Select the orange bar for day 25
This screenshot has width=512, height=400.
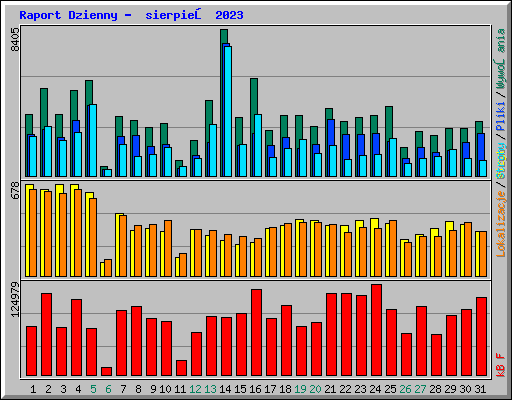(x=393, y=248)
